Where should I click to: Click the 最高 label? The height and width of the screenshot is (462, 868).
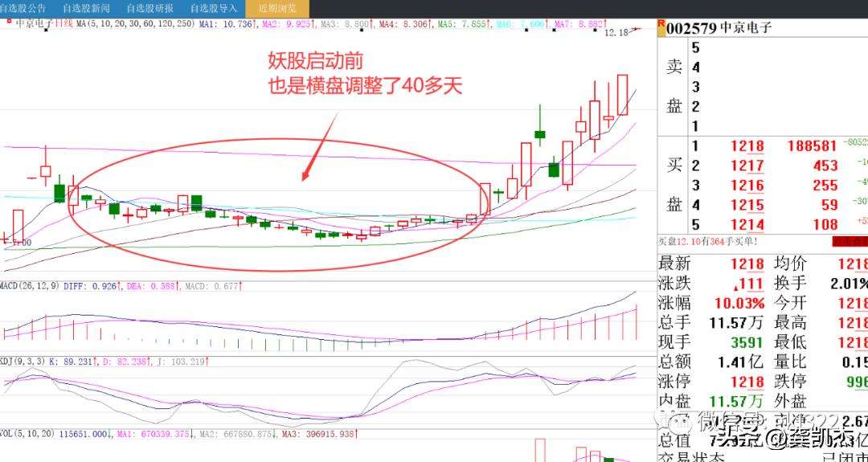click(x=790, y=322)
